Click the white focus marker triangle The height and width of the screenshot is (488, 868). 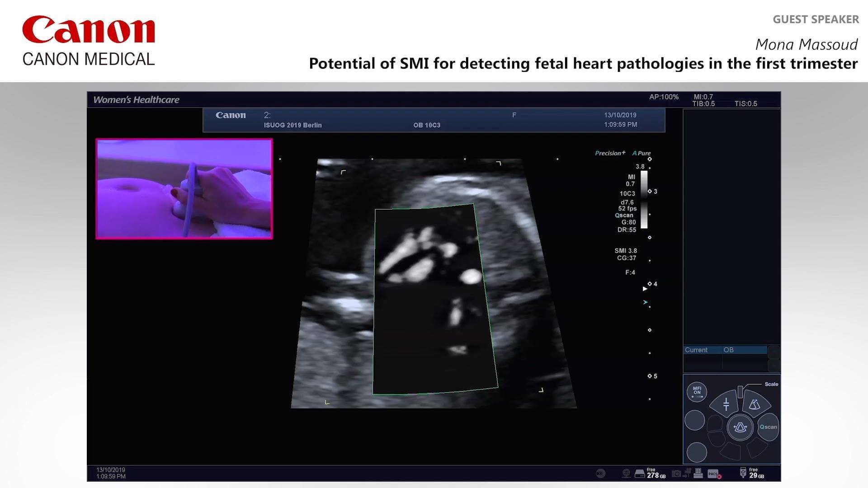[645, 289]
